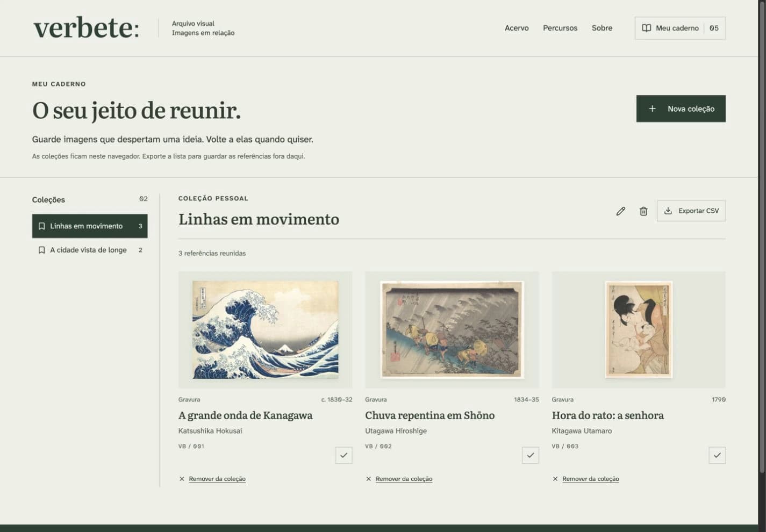Image resolution: width=766 pixels, height=532 pixels.
Task: Toggle the checkmark on Chuva repentina em Shōno
Action: 531,455
